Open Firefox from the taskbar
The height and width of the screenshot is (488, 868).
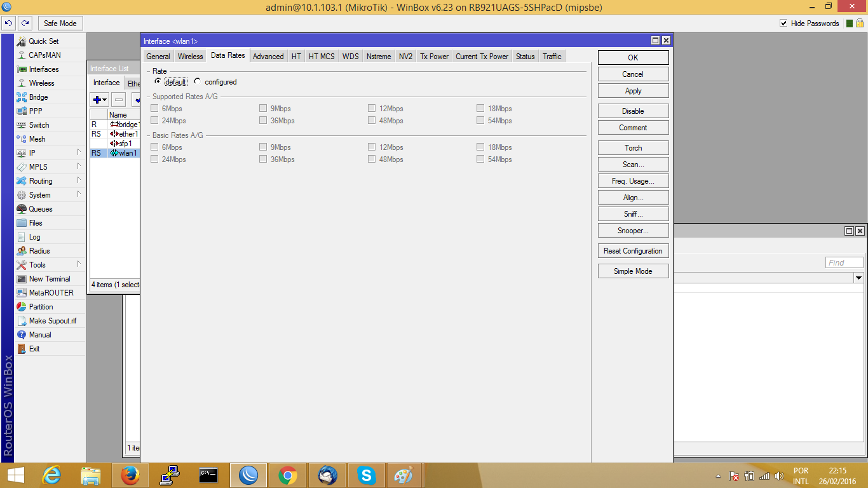[130, 475]
